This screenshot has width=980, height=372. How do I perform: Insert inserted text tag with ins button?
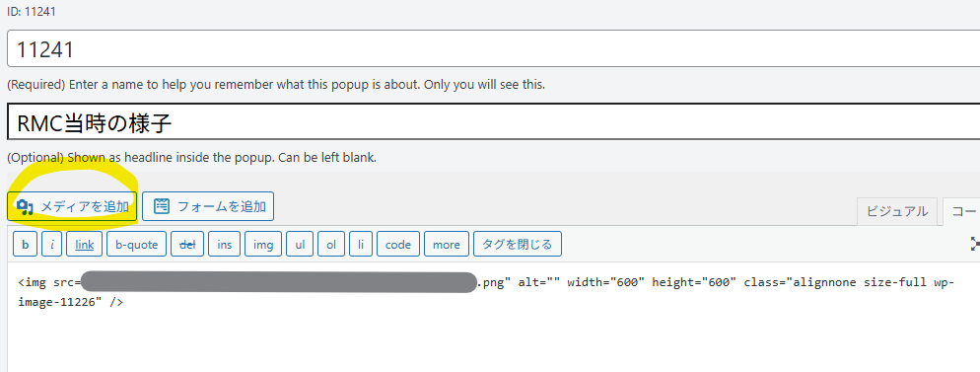[x=225, y=245]
